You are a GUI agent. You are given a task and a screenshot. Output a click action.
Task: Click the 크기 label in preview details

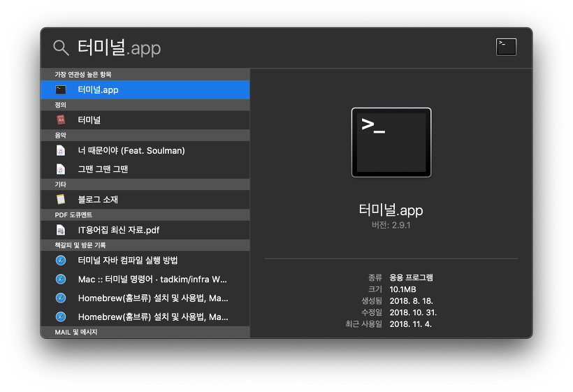[375, 289]
